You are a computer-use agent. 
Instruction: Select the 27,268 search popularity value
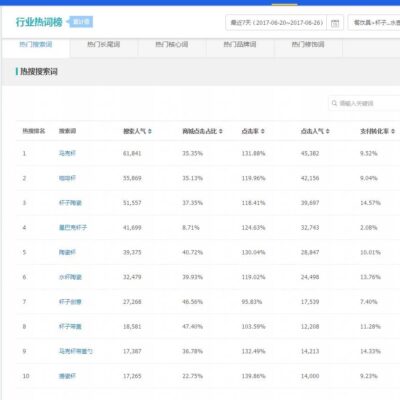click(x=132, y=302)
